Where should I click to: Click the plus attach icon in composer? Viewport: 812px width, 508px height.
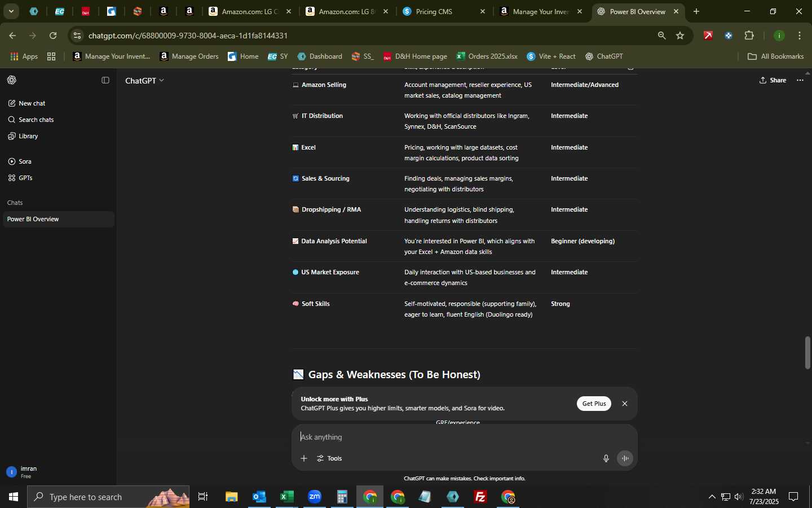point(304,458)
